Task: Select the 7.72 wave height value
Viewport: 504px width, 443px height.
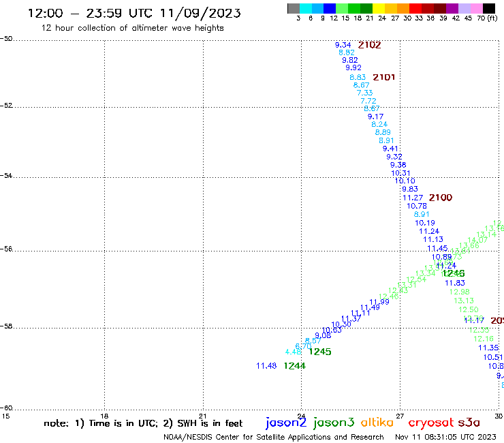Action: click(x=368, y=101)
